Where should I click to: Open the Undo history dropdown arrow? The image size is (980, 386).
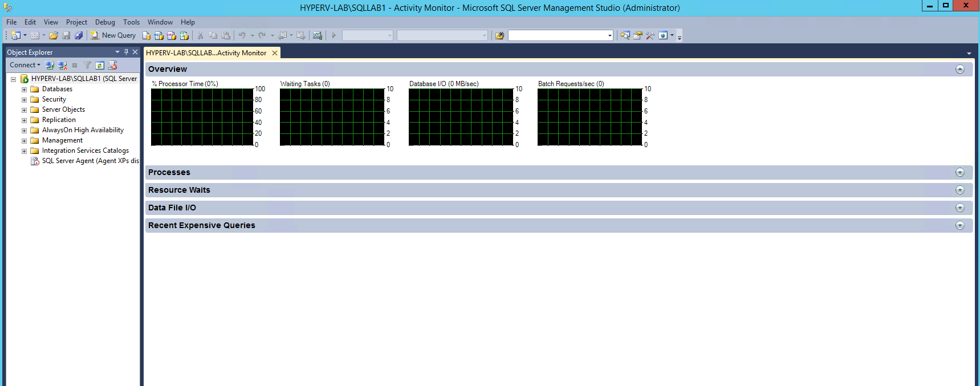[x=253, y=35]
